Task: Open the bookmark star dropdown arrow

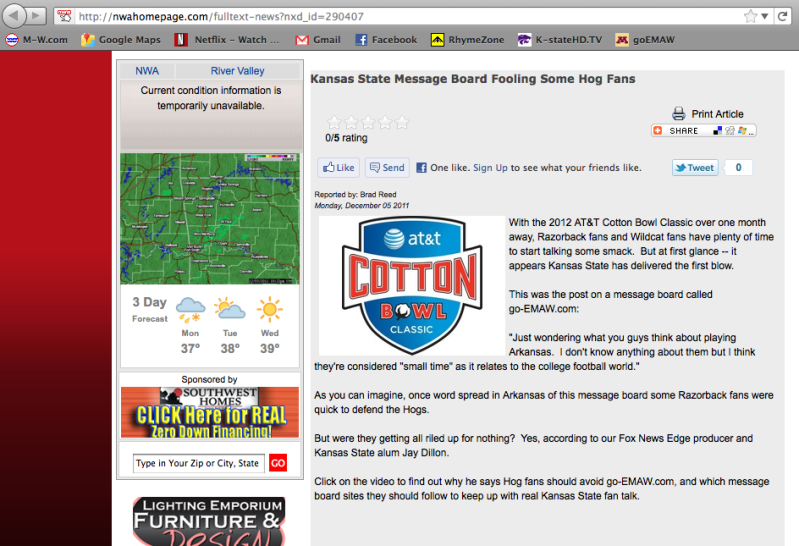Action: [x=764, y=16]
